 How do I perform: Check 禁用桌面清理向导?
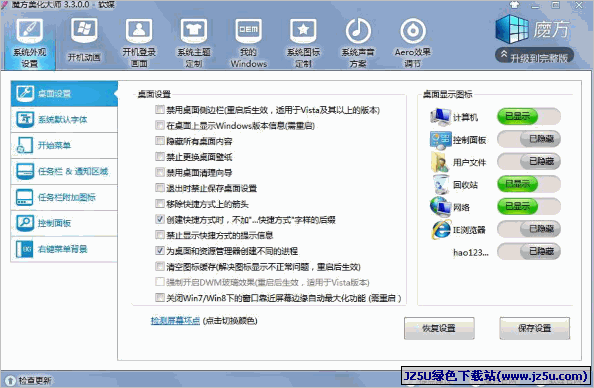tap(159, 172)
